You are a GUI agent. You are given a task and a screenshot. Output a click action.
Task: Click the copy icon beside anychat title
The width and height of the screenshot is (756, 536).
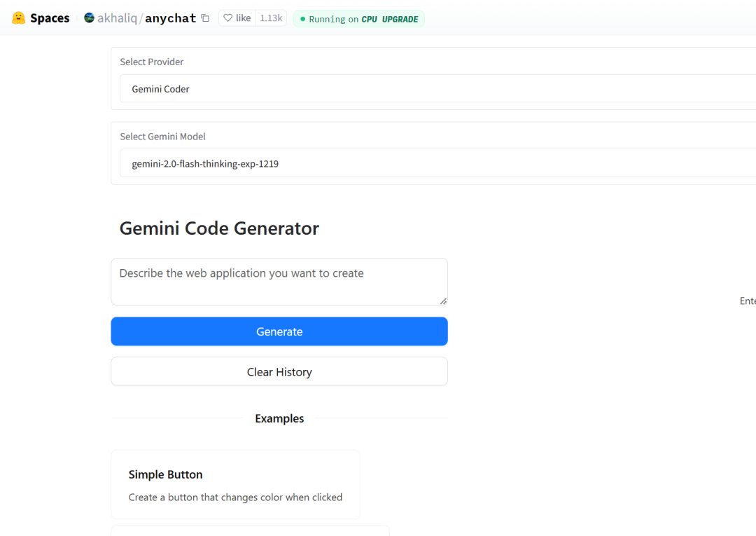[204, 18]
